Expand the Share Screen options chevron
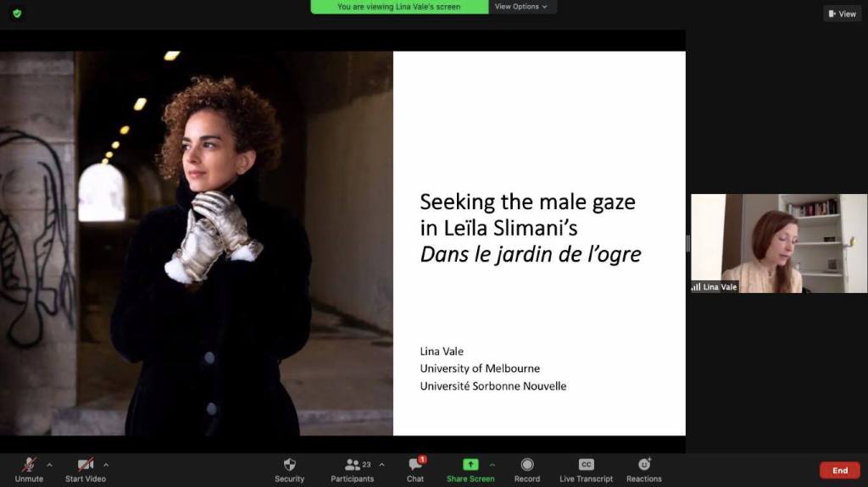This screenshot has width=868, height=487. (492, 464)
